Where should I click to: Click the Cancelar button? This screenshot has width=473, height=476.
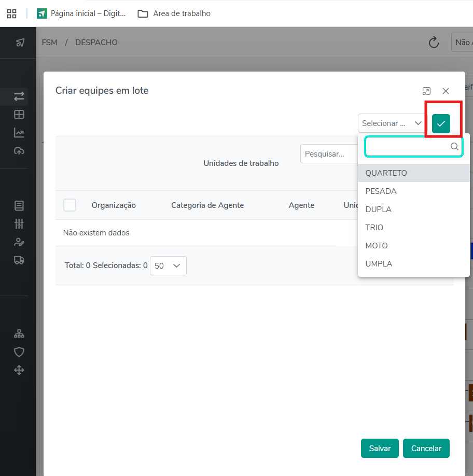click(x=426, y=449)
